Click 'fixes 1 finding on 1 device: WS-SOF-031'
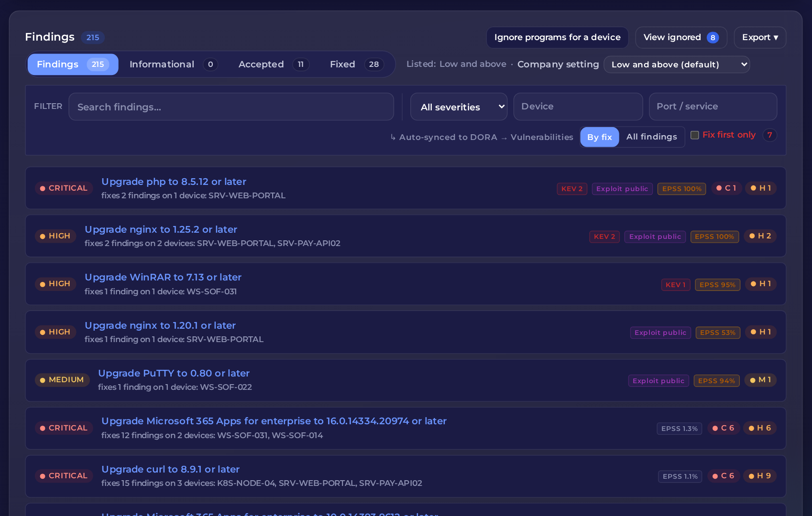This screenshot has width=812, height=516. 161,291
